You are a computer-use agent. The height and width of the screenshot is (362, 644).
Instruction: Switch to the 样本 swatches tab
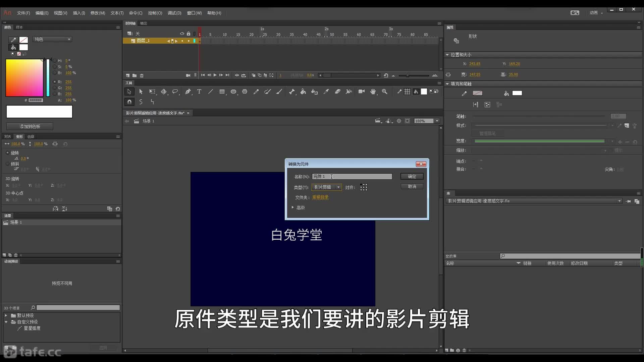click(x=19, y=27)
